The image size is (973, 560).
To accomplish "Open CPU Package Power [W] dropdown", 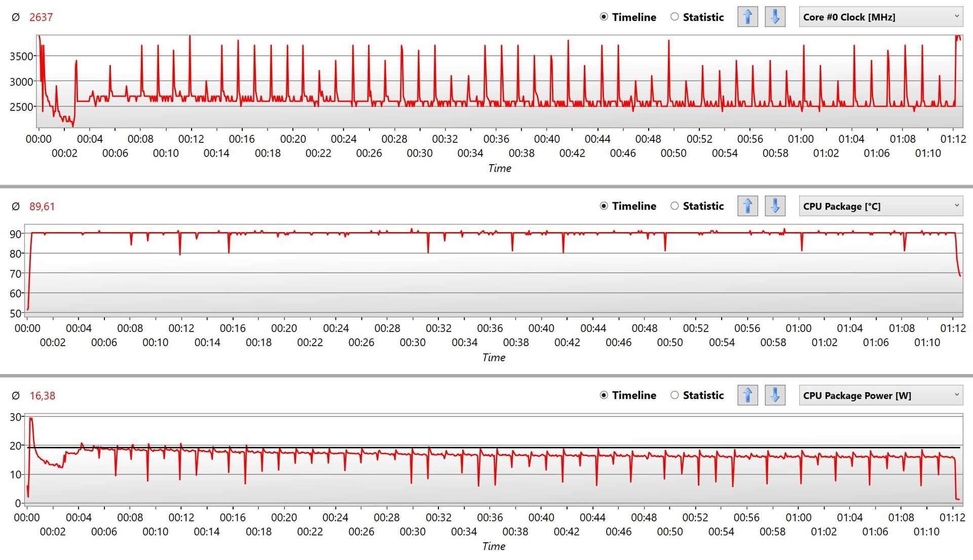I will point(881,395).
